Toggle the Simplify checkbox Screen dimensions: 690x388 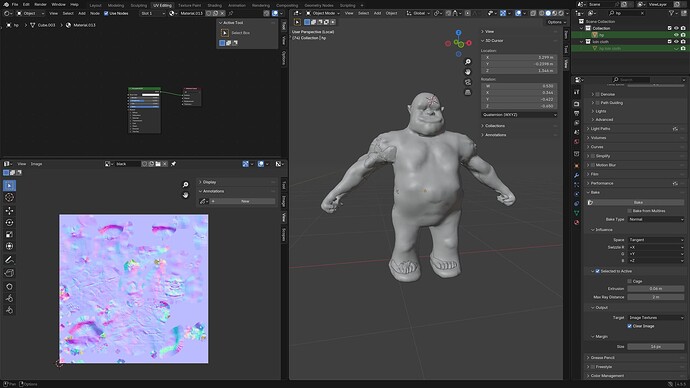[593, 156]
